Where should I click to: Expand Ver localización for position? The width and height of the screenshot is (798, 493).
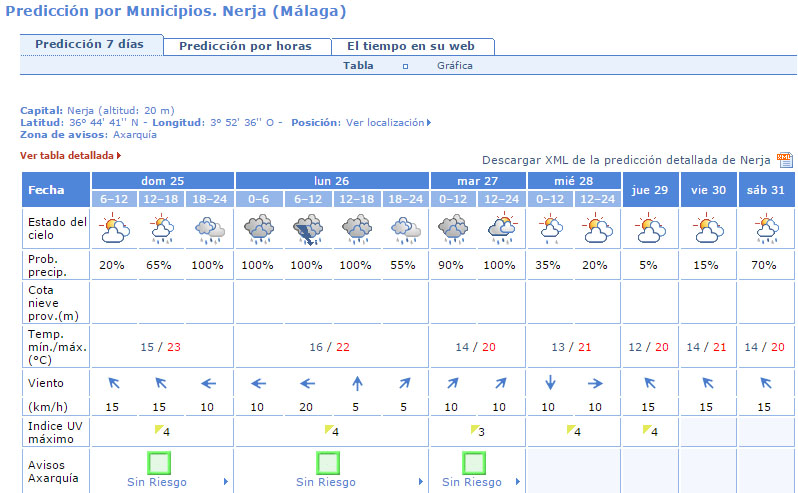(x=388, y=122)
